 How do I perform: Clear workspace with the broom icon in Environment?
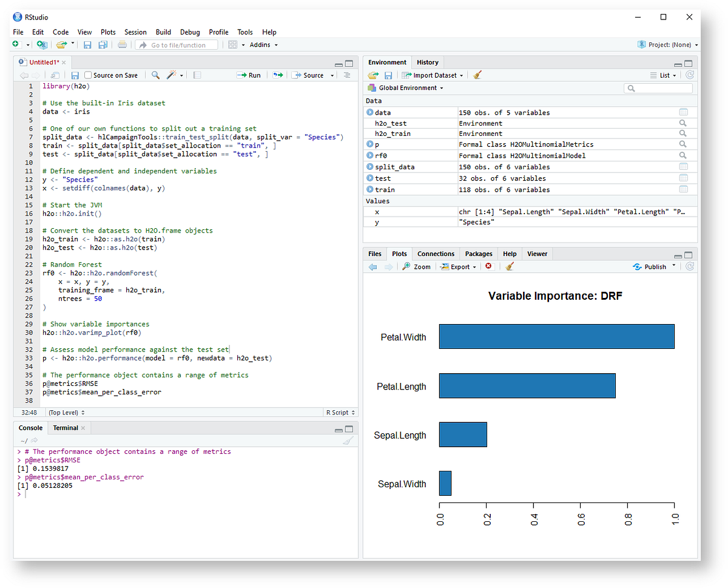coord(476,75)
